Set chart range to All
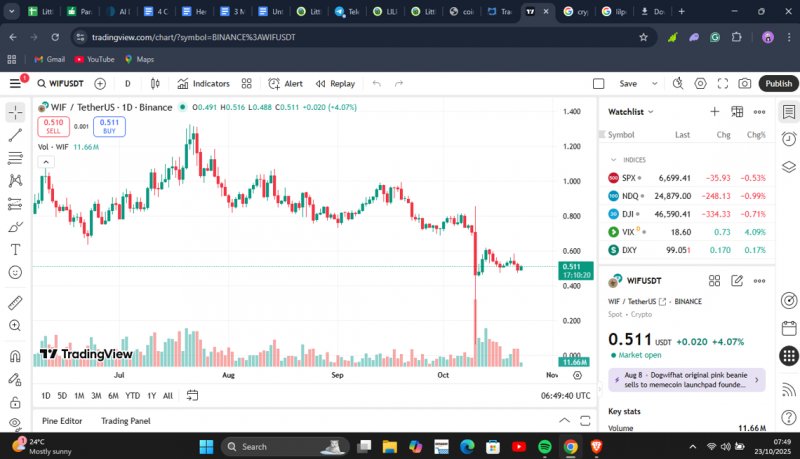The height and width of the screenshot is (459, 800). pos(168,396)
